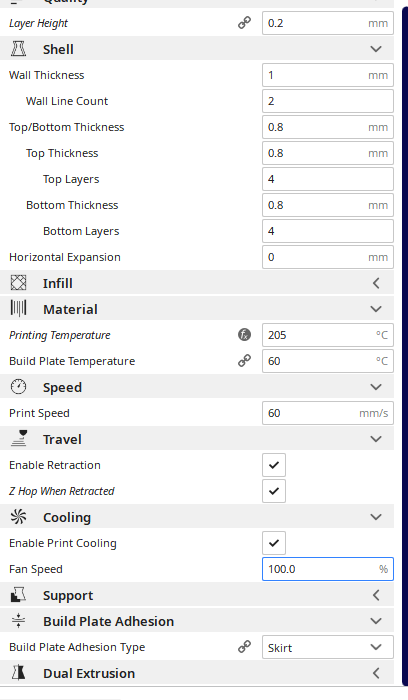Click the Travel category icon
Image resolution: width=408 pixels, height=700 pixels.
(18, 439)
